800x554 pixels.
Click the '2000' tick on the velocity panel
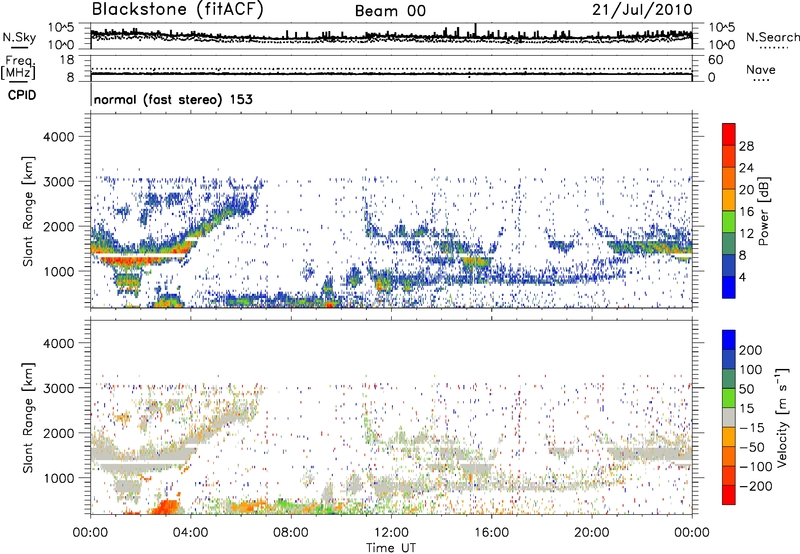(x=58, y=433)
